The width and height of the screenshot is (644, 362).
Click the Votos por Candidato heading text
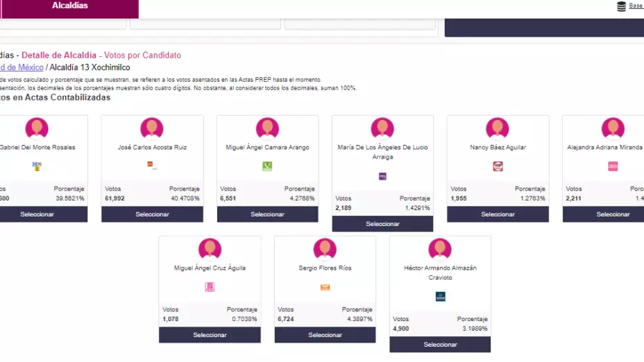click(x=142, y=55)
